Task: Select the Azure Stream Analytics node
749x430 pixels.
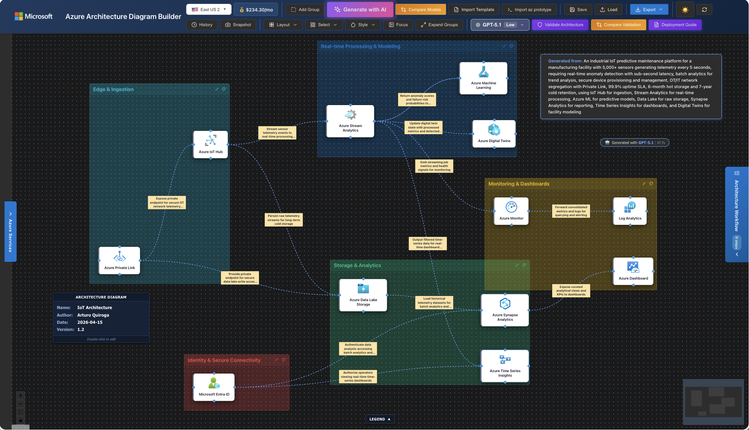Action: tap(350, 121)
